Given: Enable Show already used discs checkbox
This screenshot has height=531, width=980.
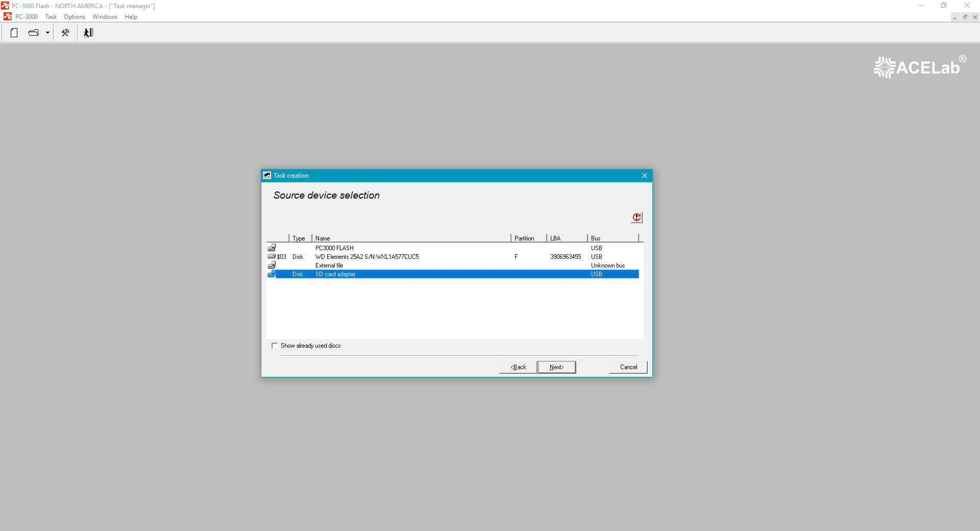Looking at the screenshot, I should point(275,346).
